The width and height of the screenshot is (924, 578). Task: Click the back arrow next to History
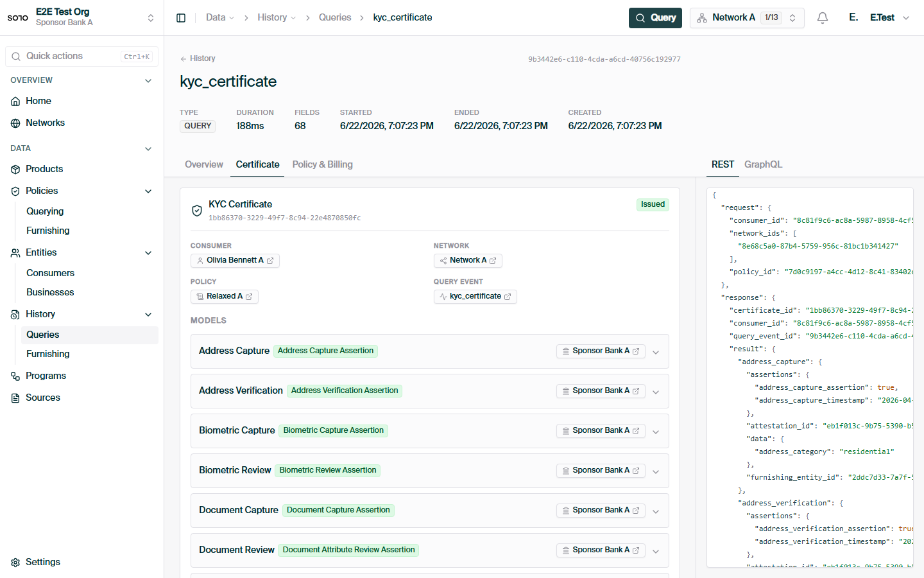[184, 59]
